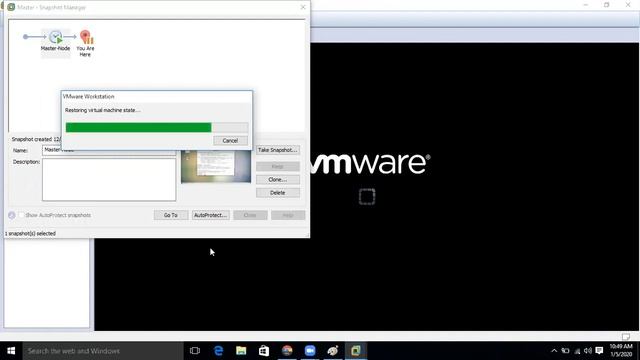Launch Microsoft Edge from the taskbar
Viewport: 640px width, 360px height.
(x=218, y=351)
